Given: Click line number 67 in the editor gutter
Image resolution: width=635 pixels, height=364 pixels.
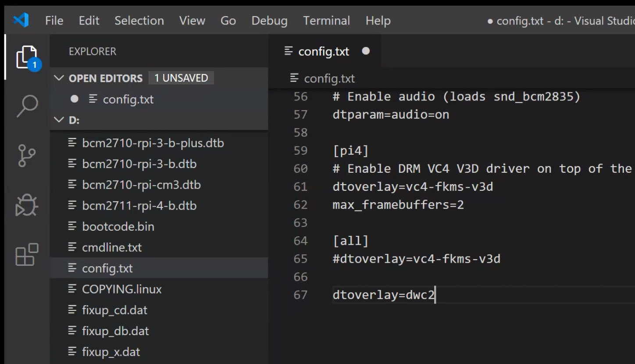Looking at the screenshot, I should 301,295.
